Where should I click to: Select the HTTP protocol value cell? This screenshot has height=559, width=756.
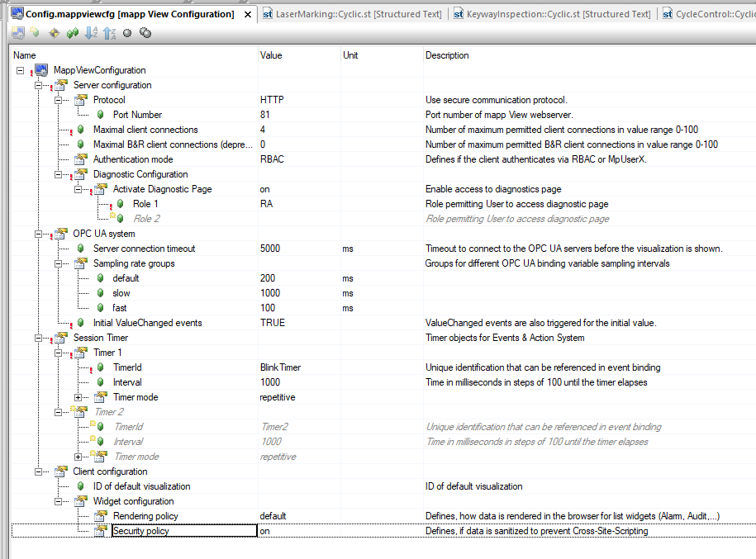click(299, 100)
